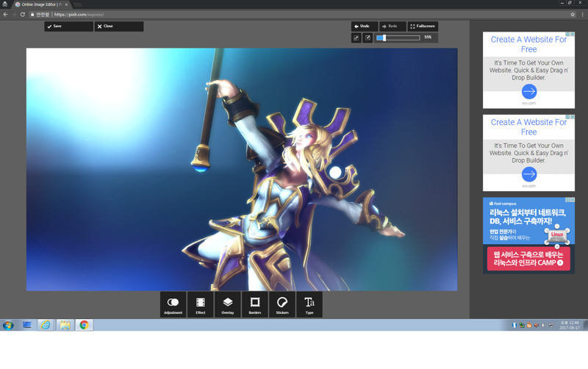Click the red Linux CAMP ad banner button
The height and width of the screenshot is (369, 588).
click(528, 259)
